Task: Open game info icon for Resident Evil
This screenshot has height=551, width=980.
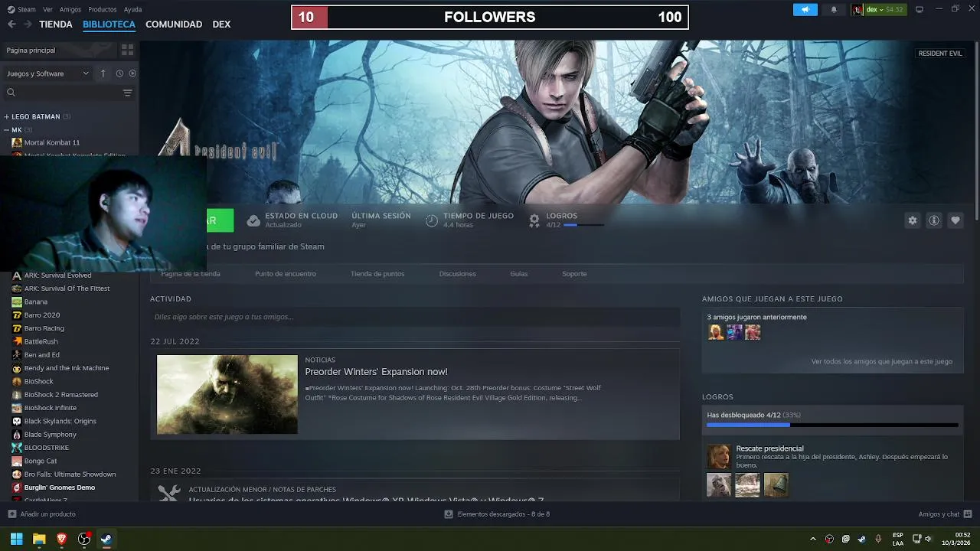Action: click(933, 220)
